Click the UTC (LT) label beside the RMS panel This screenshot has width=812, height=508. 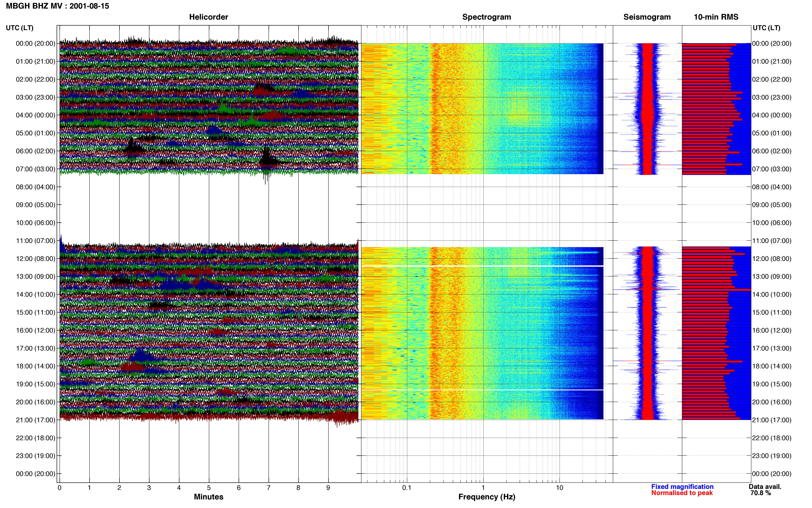click(x=766, y=28)
